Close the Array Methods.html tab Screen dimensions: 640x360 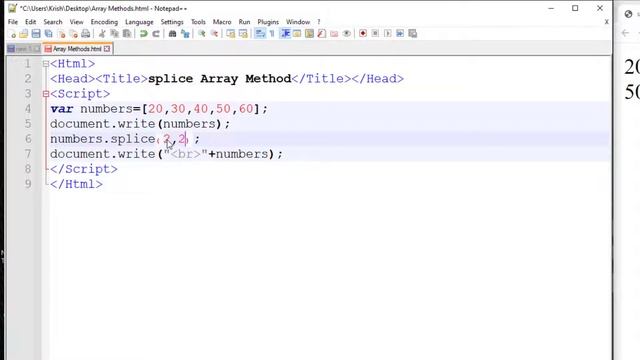tap(107, 49)
